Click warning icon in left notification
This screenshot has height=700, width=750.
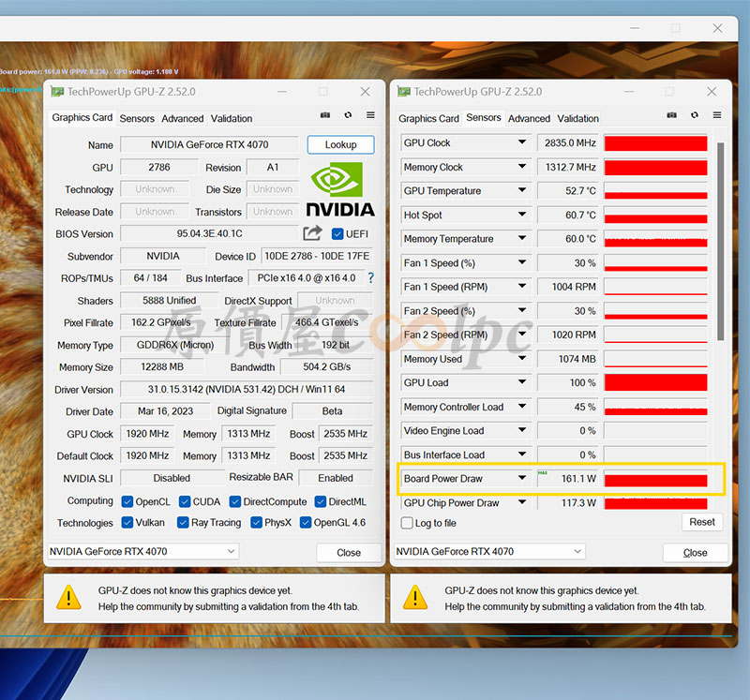pos(68,597)
